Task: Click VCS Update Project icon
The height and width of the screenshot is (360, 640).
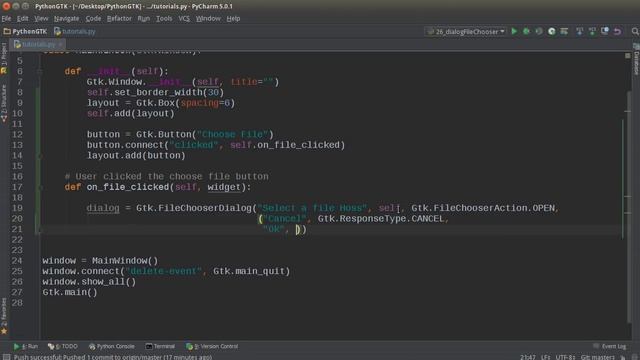Action: point(580,31)
